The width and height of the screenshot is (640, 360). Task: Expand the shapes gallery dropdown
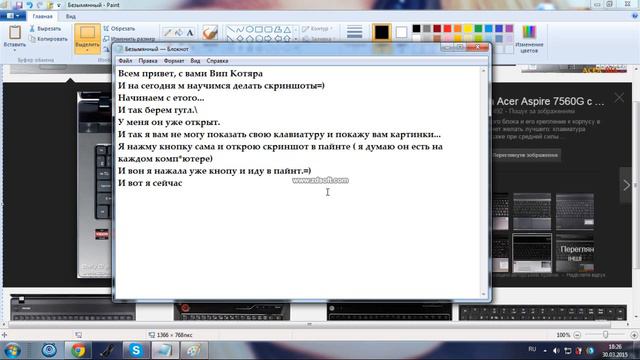click(296, 39)
